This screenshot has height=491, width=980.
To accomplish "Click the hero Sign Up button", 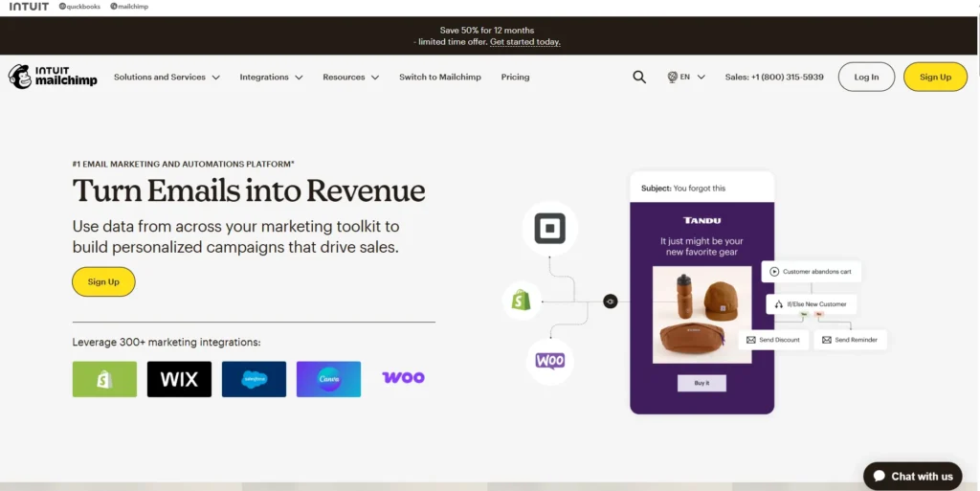I will click(103, 281).
